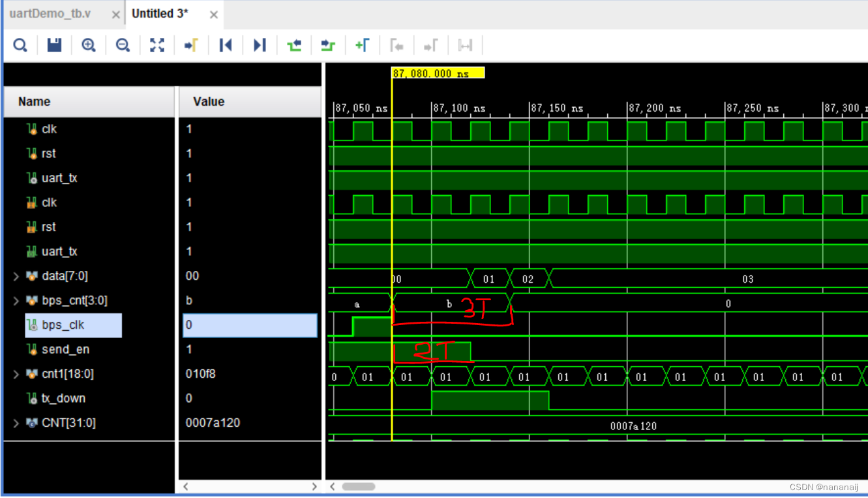The image size is (868, 498).
Task: Click the Swap Cursors toolbar icon
Action: 465,45
